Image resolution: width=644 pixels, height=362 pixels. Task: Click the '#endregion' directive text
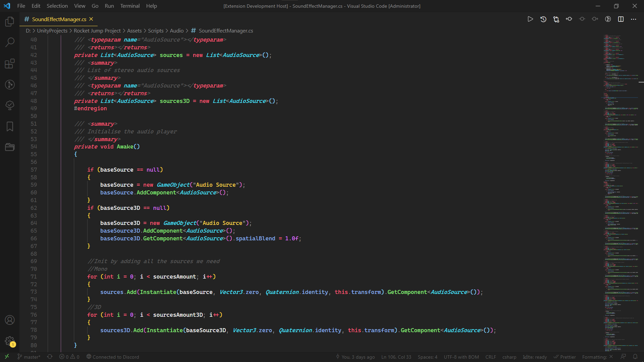90,108
